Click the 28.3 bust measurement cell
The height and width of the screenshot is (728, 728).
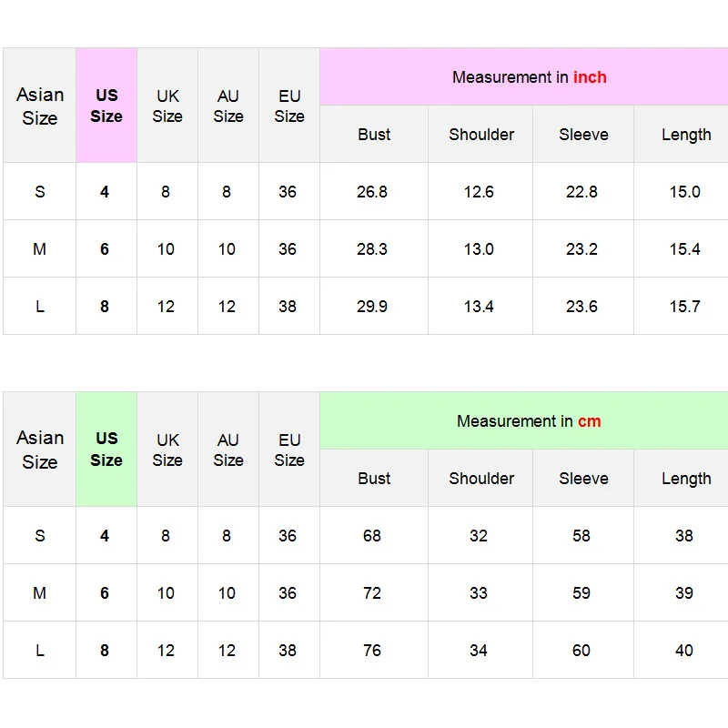click(374, 248)
